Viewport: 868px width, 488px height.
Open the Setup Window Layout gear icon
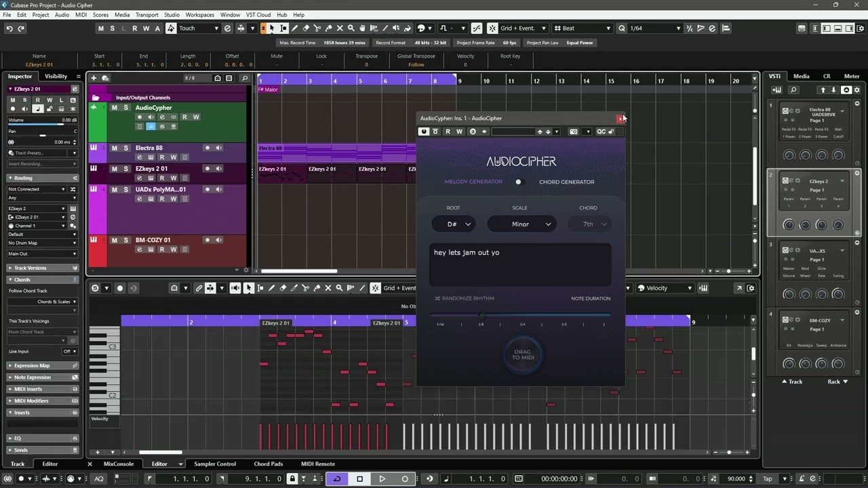[x=859, y=28]
